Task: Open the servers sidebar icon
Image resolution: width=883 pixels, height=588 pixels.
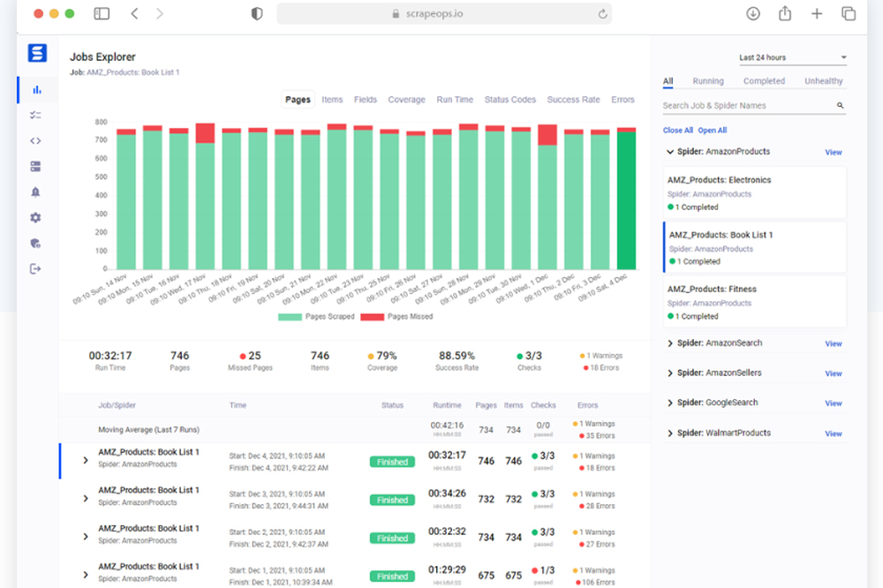Action: coord(35,166)
